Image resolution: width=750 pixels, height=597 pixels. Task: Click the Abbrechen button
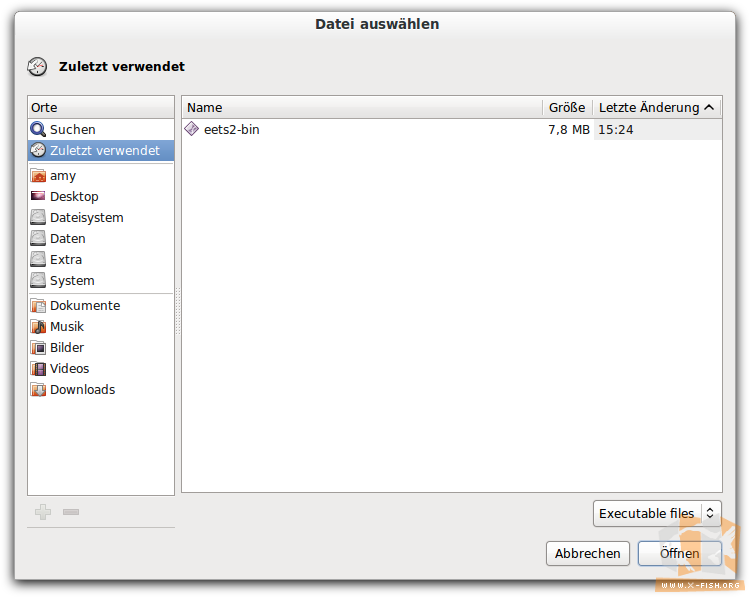pyautogui.click(x=587, y=553)
